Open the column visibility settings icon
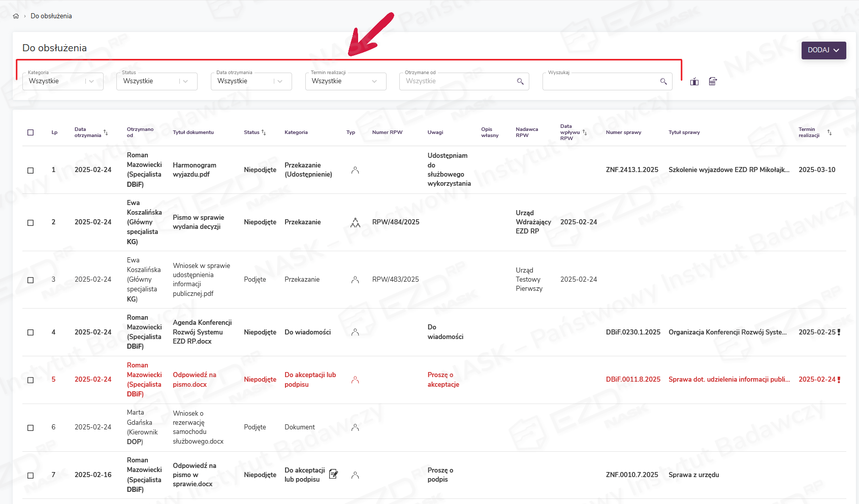 tap(694, 82)
